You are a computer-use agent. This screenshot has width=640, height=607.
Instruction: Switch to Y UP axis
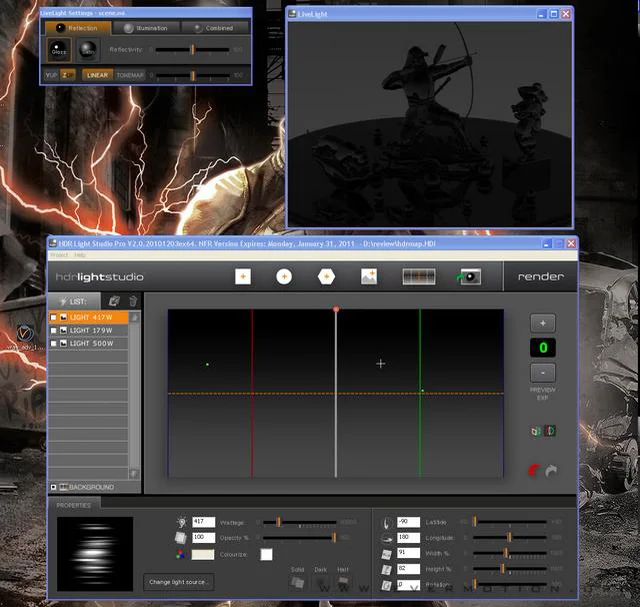coord(51,75)
